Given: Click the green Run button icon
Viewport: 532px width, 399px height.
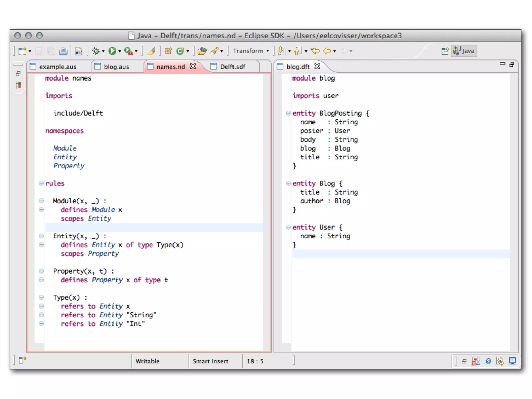Looking at the screenshot, I should (112, 51).
